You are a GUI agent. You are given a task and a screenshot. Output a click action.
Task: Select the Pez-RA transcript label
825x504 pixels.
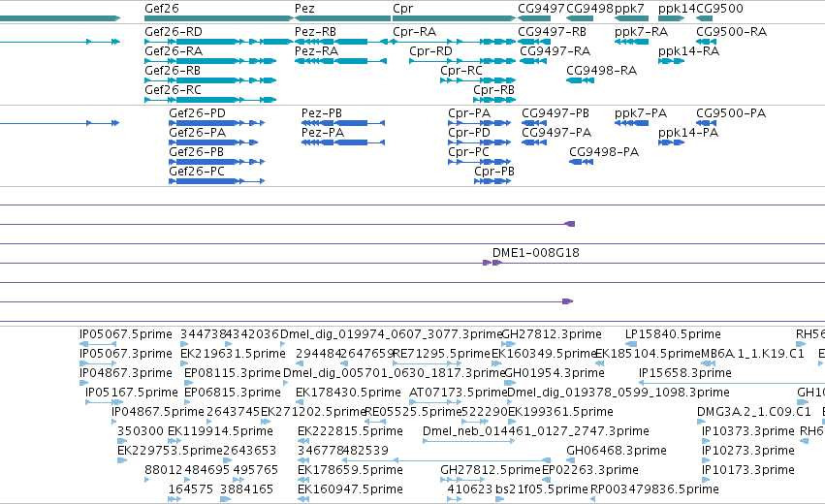coord(316,51)
